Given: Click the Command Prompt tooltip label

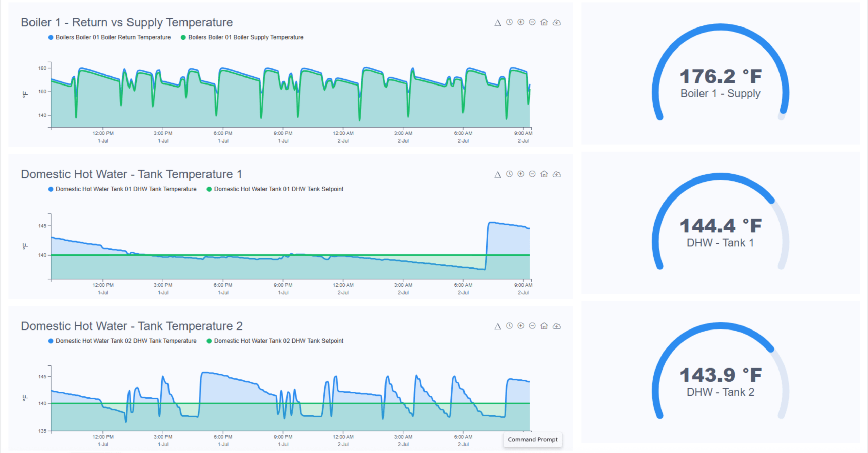Looking at the screenshot, I should [x=532, y=439].
